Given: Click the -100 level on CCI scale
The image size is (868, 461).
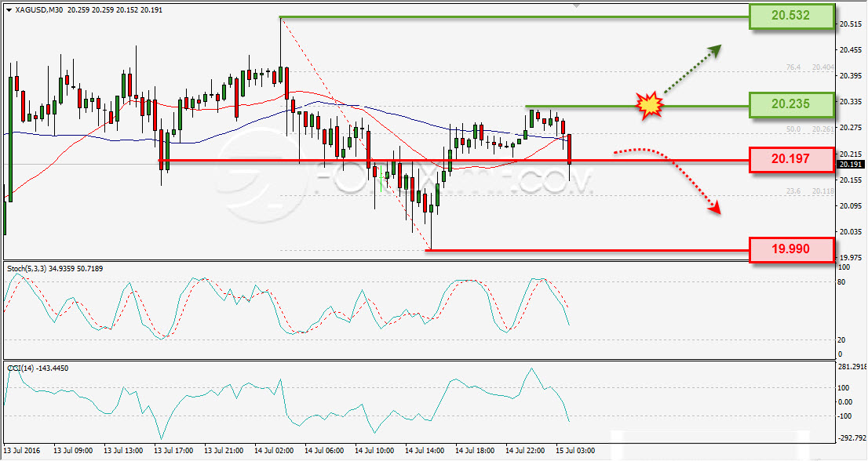Looking at the screenshot, I should 844,416.
